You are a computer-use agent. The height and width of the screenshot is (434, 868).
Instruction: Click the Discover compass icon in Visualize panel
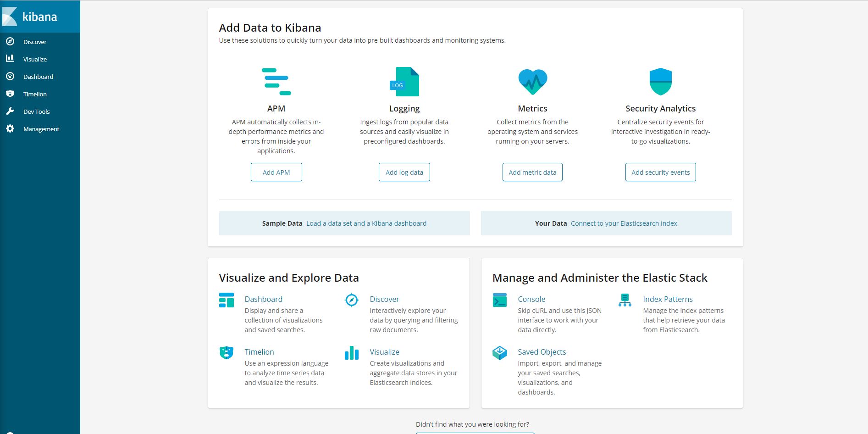coord(352,300)
